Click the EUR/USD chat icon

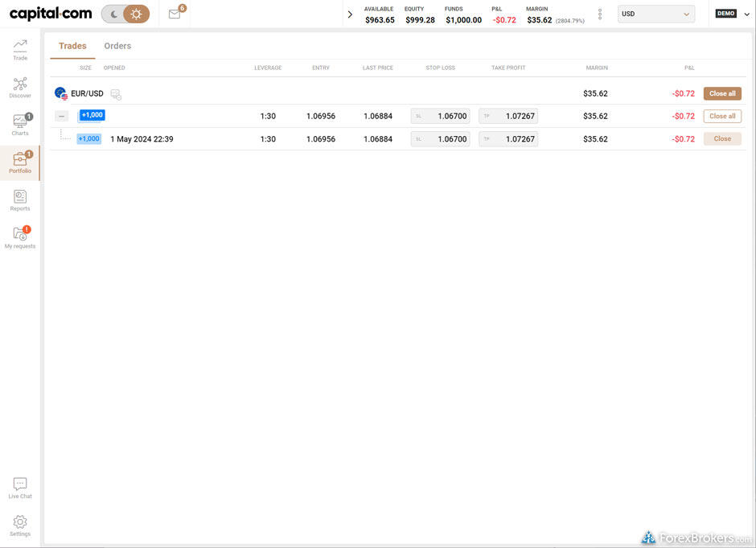[x=116, y=94]
